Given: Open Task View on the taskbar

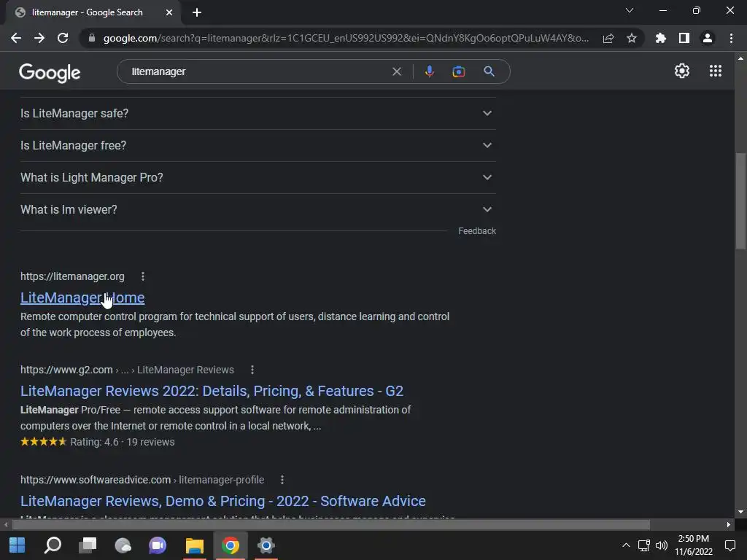Looking at the screenshot, I should coord(88,545).
